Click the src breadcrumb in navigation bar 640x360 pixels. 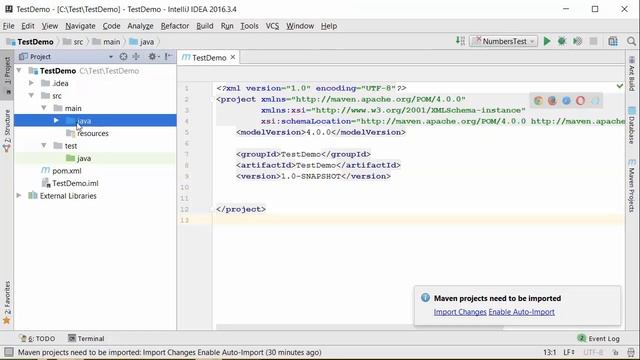point(73,42)
